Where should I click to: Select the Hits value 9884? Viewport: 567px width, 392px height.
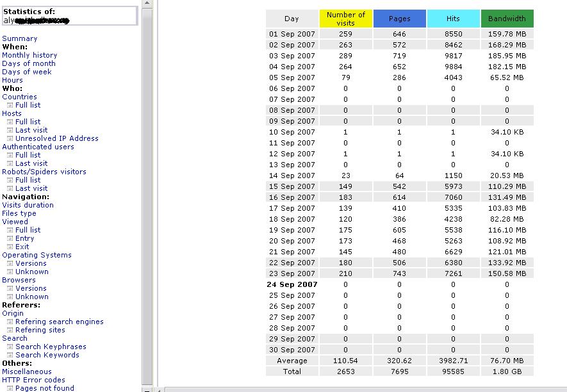[453, 67]
